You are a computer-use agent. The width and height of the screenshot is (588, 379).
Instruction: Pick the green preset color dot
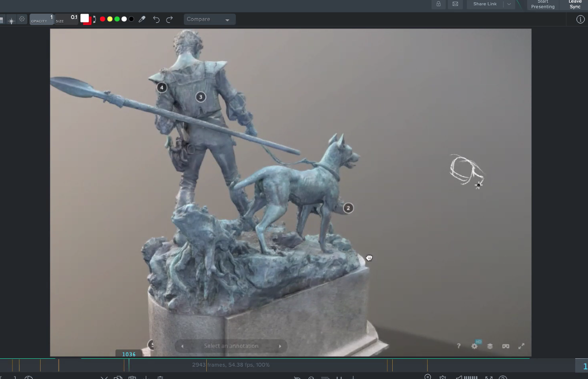click(x=117, y=19)
